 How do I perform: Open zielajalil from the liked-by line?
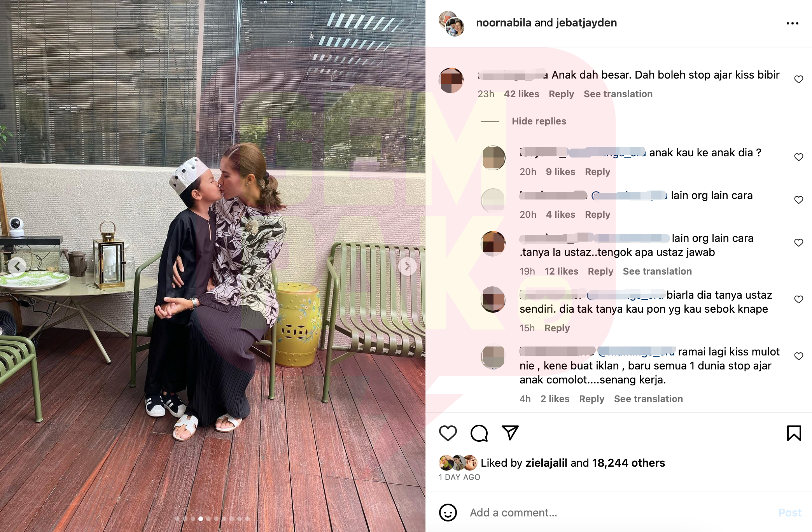546,463
